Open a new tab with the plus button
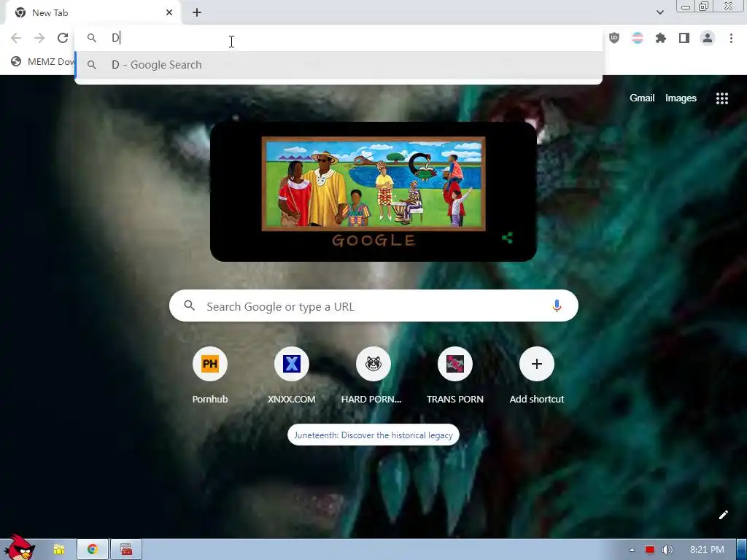 [197, 12]
